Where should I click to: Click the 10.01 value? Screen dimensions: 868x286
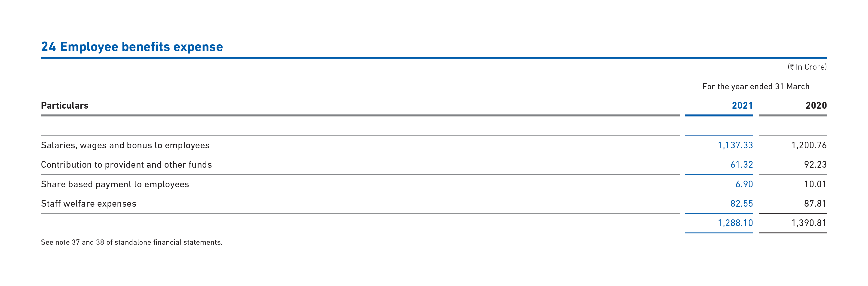click(816, 184)
